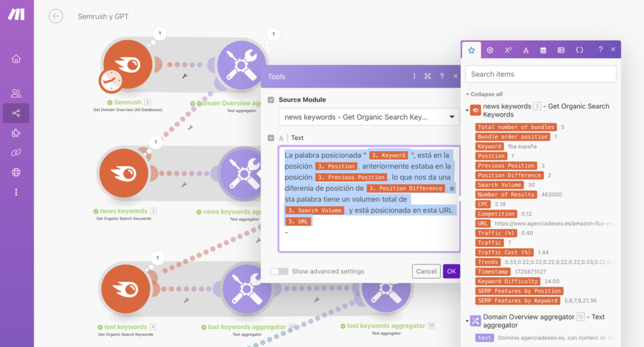The width and height of the screenshot is (644, 347).
Task: Click Cancel in the Tools dialog
Action: 426,271
